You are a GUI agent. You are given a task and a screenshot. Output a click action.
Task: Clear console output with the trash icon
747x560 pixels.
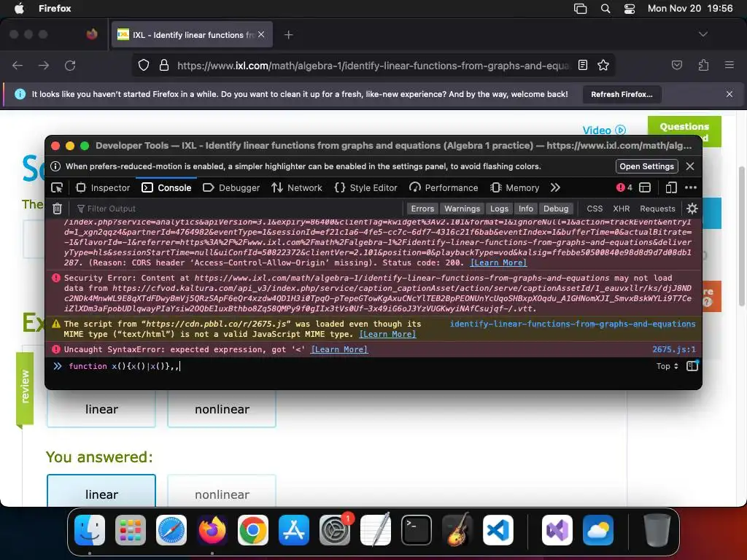tap(57, 209)
